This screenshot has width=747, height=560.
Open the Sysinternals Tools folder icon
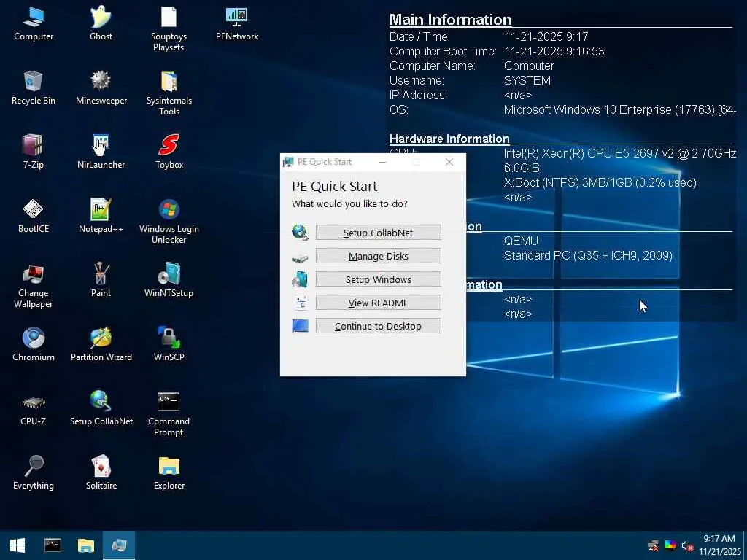pyautogui.click(x=169, y=93)
